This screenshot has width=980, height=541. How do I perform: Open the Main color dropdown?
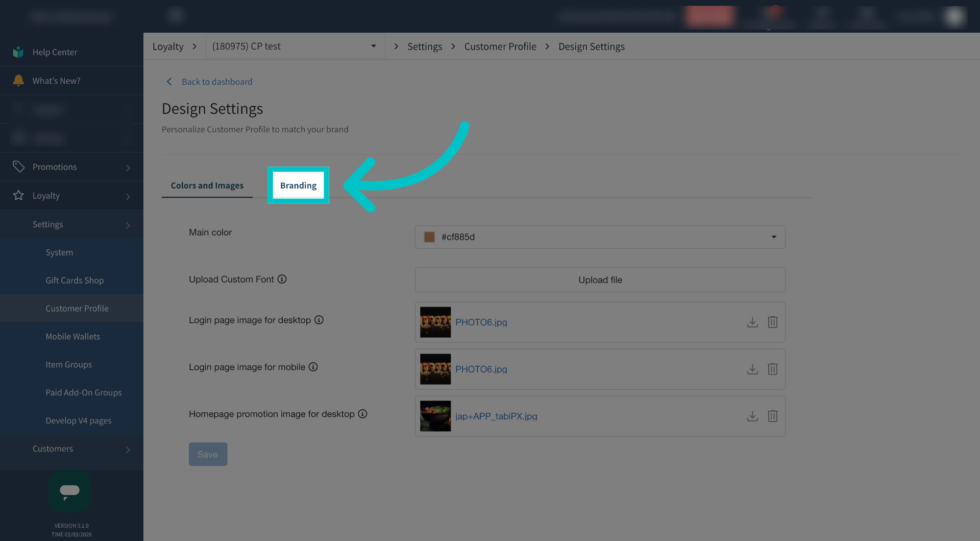click(774, 237)
